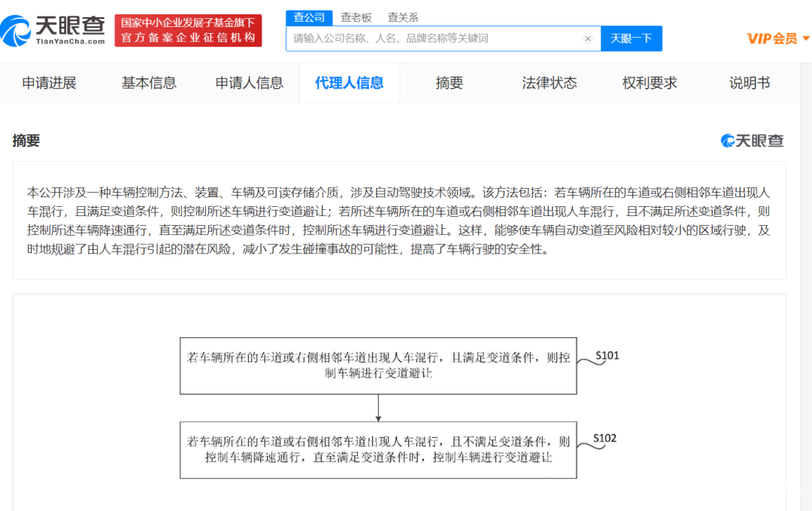
Task: Click the VIP会员 link
Action: [771, 38]
